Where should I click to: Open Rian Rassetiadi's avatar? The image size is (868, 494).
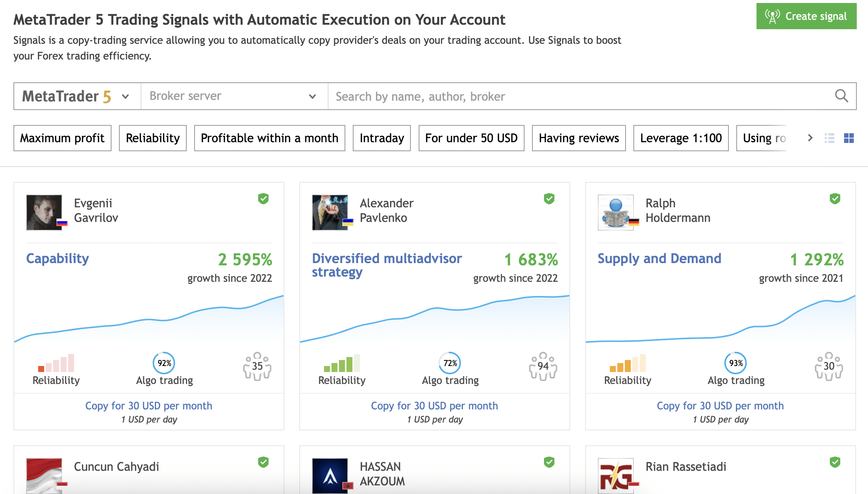tap(616, 476)
